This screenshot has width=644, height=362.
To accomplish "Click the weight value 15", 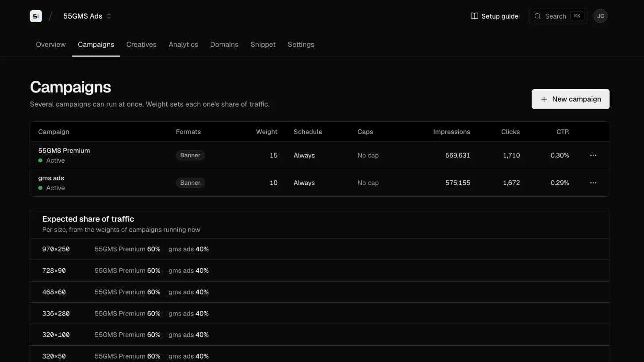I will pos(273,155).
